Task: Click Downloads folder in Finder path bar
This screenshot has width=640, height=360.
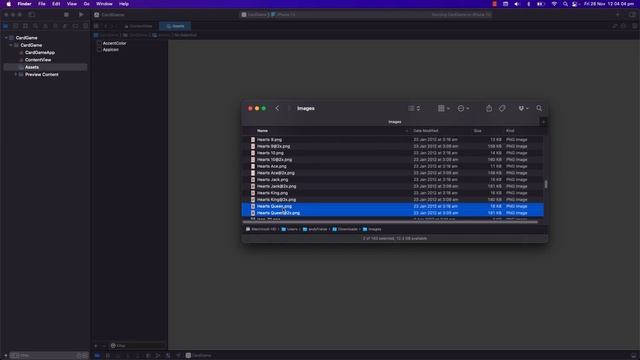Action: point(345,229)
